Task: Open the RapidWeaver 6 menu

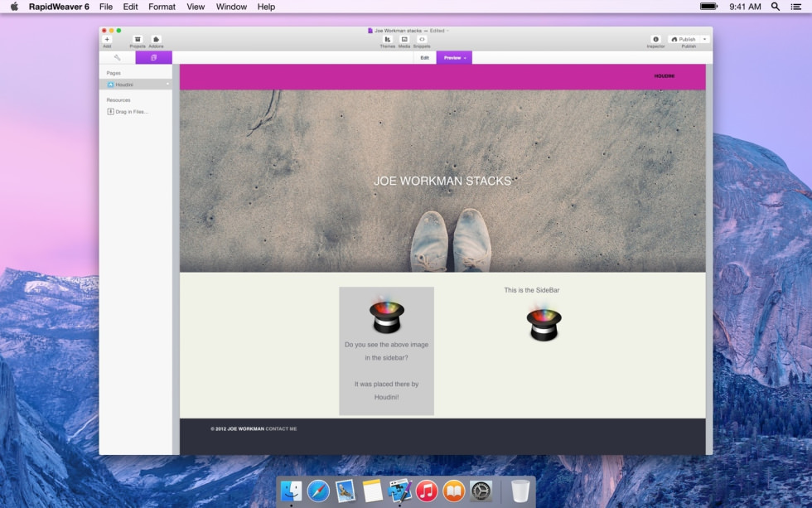Action: (59, 7)
